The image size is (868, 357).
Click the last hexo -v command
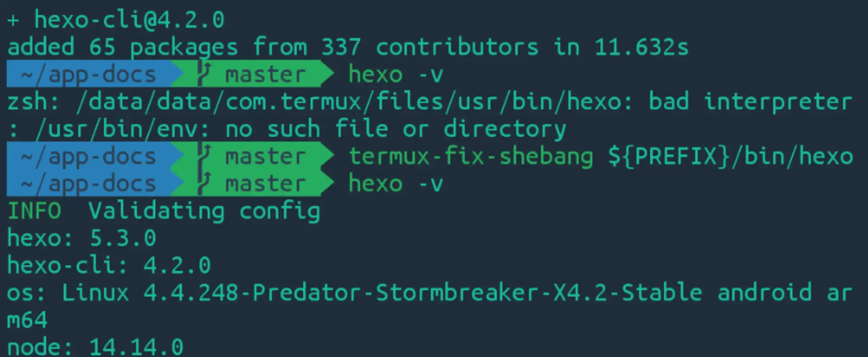click(396, 184)
